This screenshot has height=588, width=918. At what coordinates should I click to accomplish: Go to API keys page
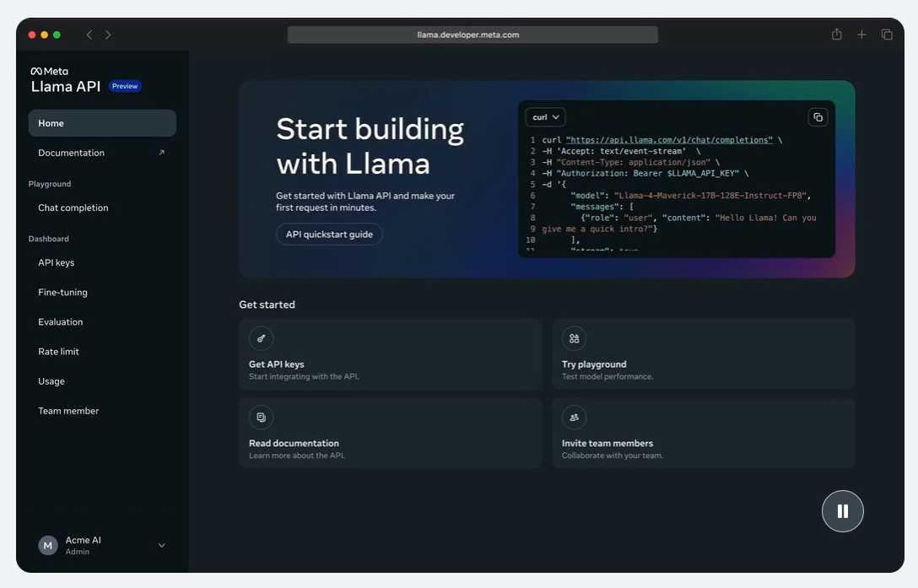[x=102, y=263]
